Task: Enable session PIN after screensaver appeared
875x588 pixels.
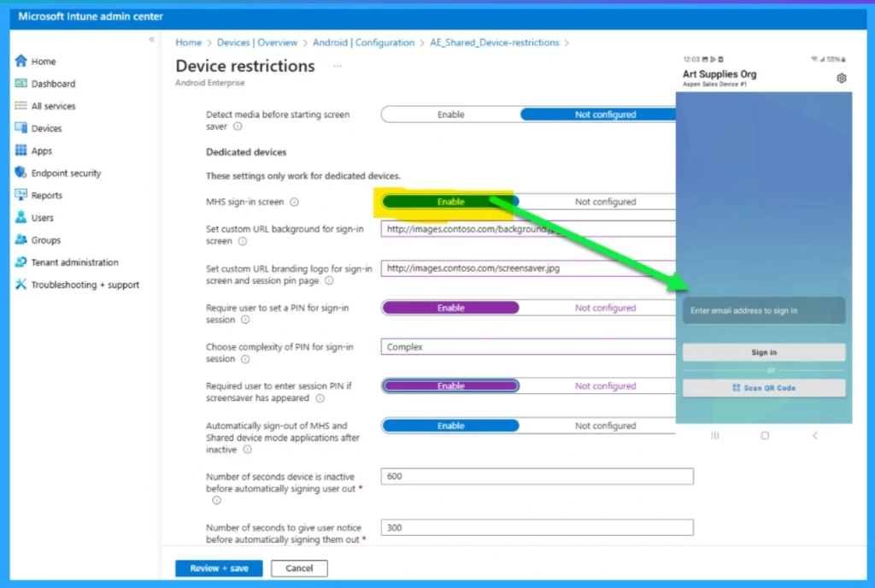Action: tap(451, 385)
